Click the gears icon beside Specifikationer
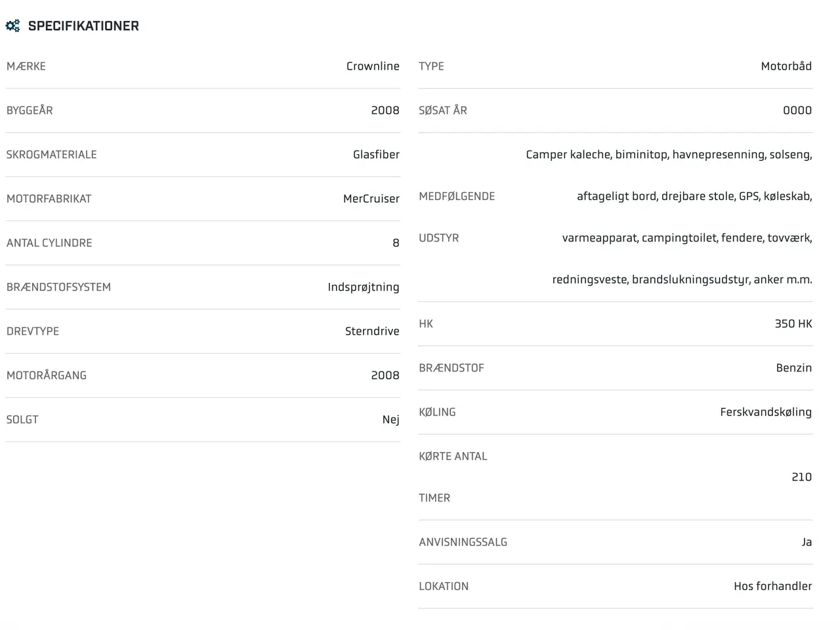Viewport: 840px width, 630px height. point(12,26)
